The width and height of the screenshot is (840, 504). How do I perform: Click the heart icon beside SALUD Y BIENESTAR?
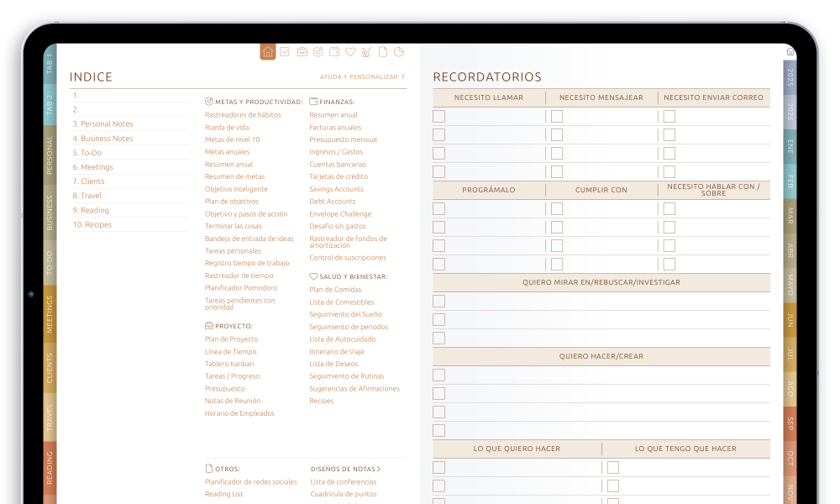(x=313, y=276)
